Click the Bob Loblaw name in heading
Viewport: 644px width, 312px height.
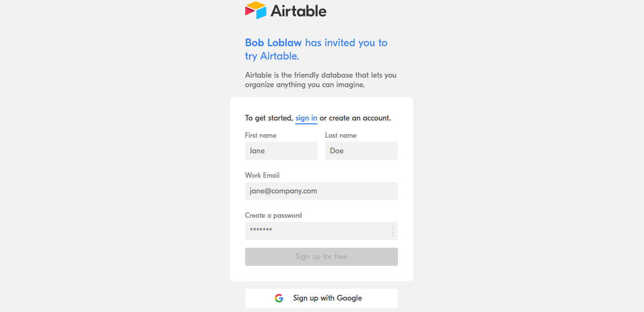pyautogui.click(x=273, y=43)
